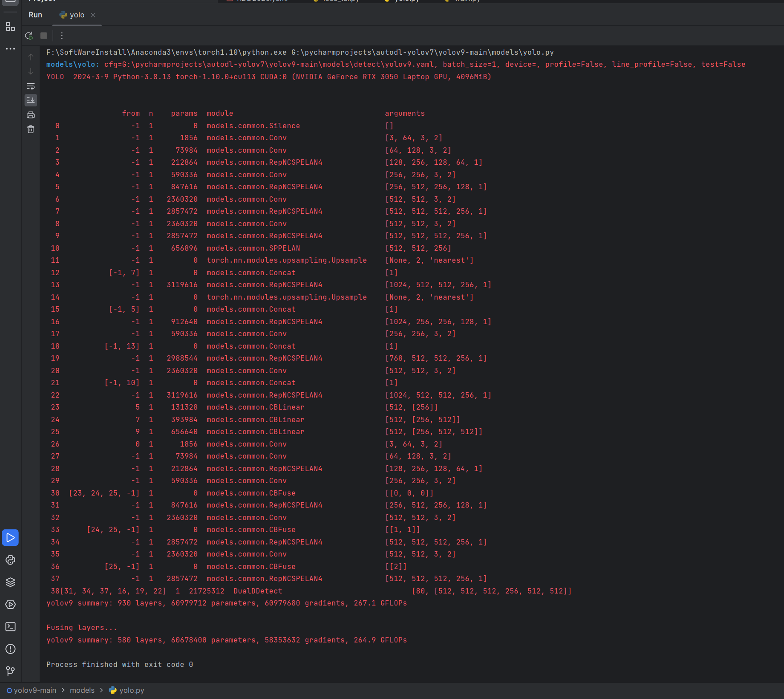Clear all console output

tap(31, 129)
